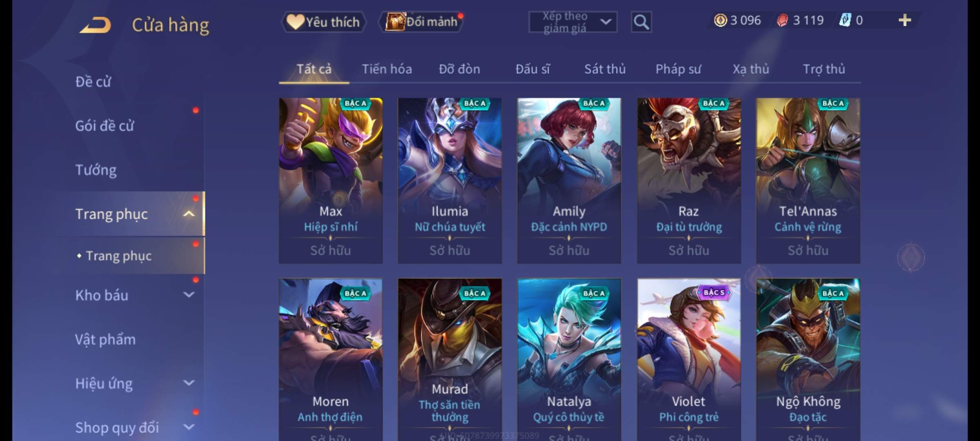Switch to the Tiến hóa tab

pos(387,69)
